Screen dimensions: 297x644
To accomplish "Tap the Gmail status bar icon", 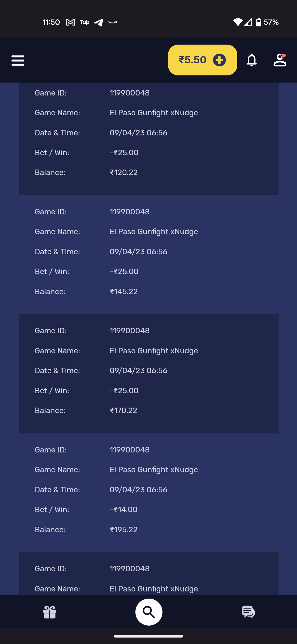I will coord(70,22).
